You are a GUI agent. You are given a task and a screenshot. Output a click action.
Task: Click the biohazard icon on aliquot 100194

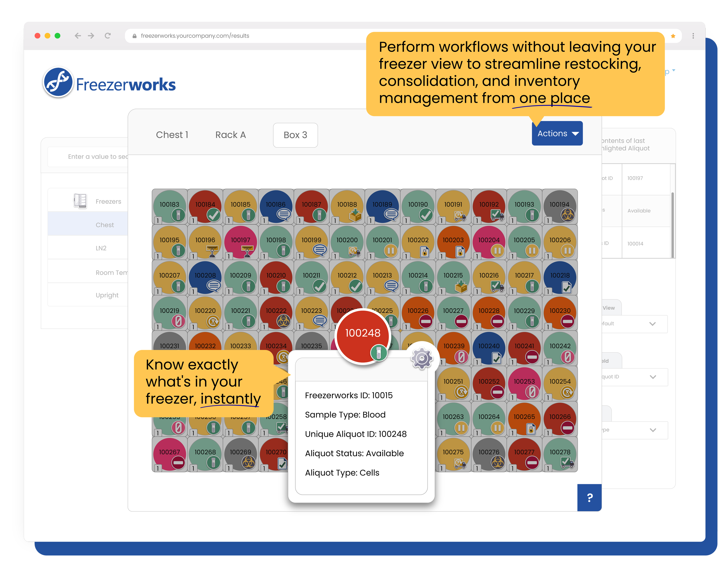point(568,215)
